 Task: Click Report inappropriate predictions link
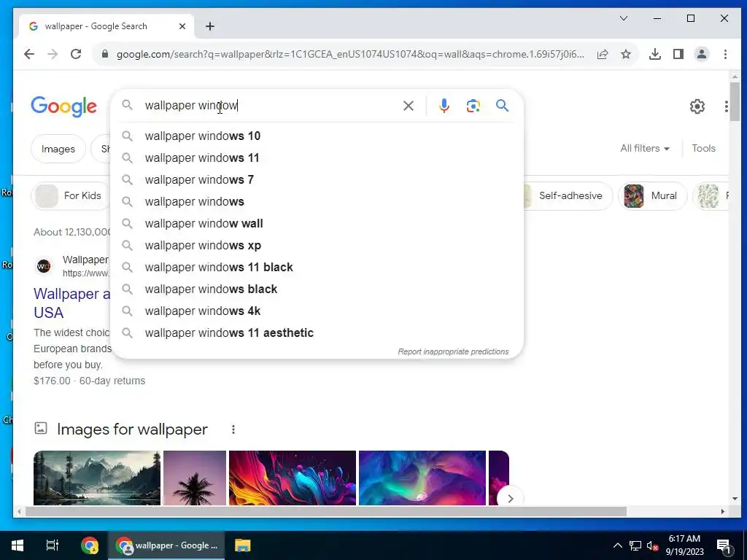pos(453,352)
